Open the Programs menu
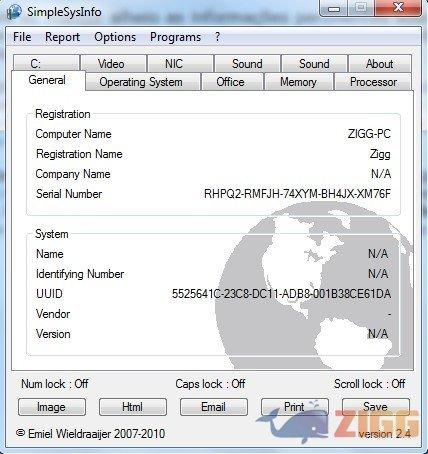The image size is (428, 454). (175, 37)
